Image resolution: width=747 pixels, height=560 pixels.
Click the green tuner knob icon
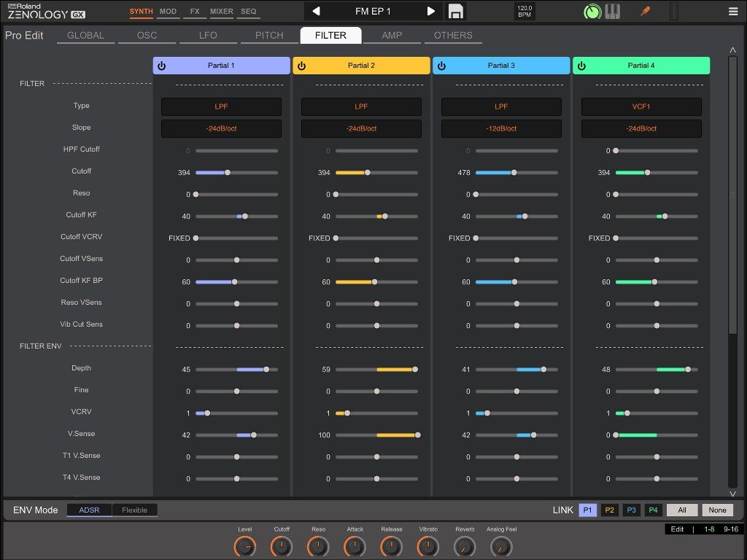tap(592, 12)
